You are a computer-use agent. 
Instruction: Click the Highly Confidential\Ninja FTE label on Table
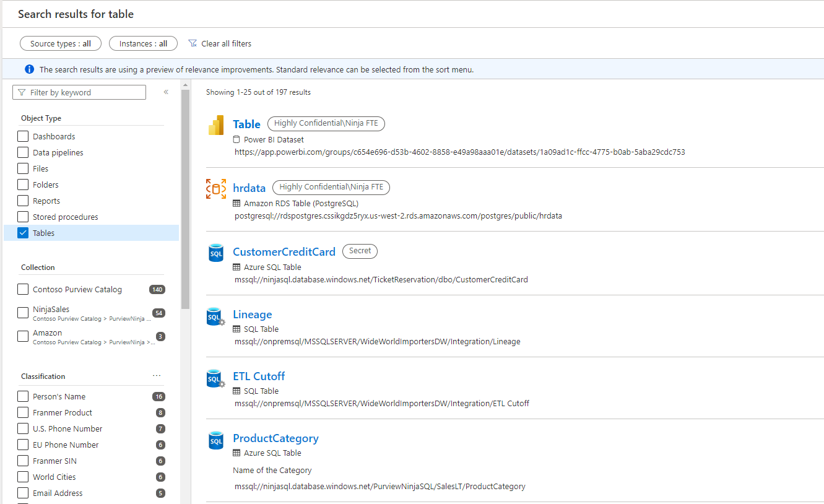pos(326,124)
